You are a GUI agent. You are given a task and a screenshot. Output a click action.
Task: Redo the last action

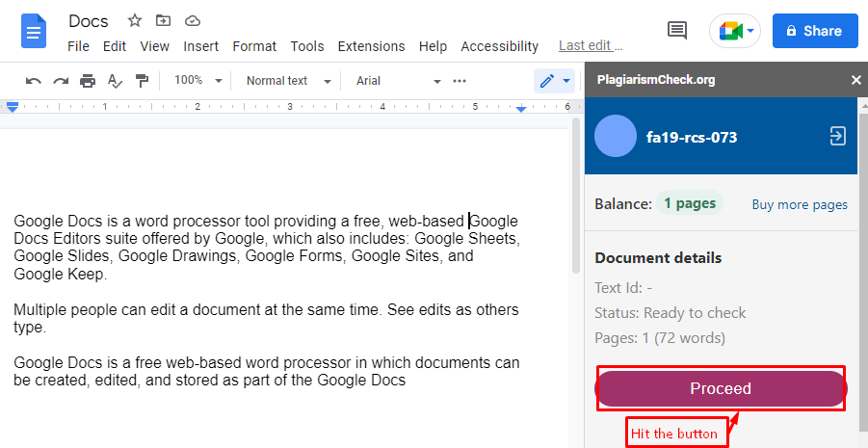tap(61, 81)
